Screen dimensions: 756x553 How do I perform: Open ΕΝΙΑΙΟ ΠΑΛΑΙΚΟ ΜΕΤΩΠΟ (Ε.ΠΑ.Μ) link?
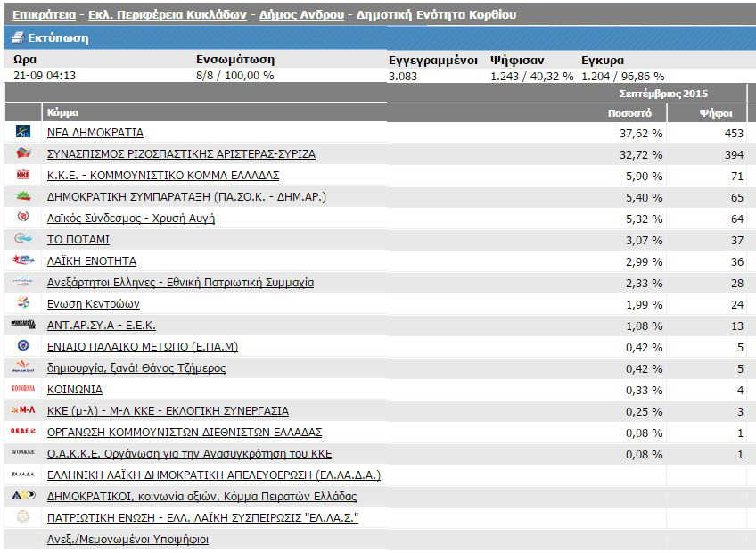tap(143, 346)
